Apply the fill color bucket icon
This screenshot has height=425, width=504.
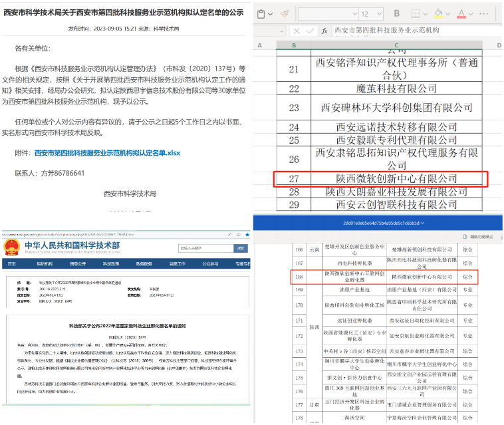click(x=439, y=13)
